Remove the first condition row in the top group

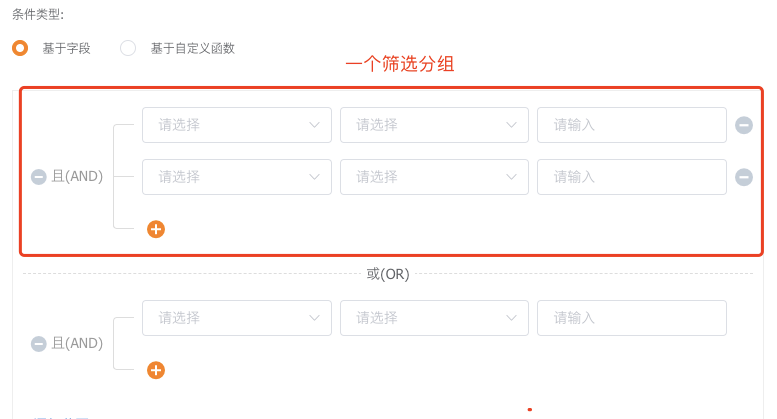click(744, 125)
